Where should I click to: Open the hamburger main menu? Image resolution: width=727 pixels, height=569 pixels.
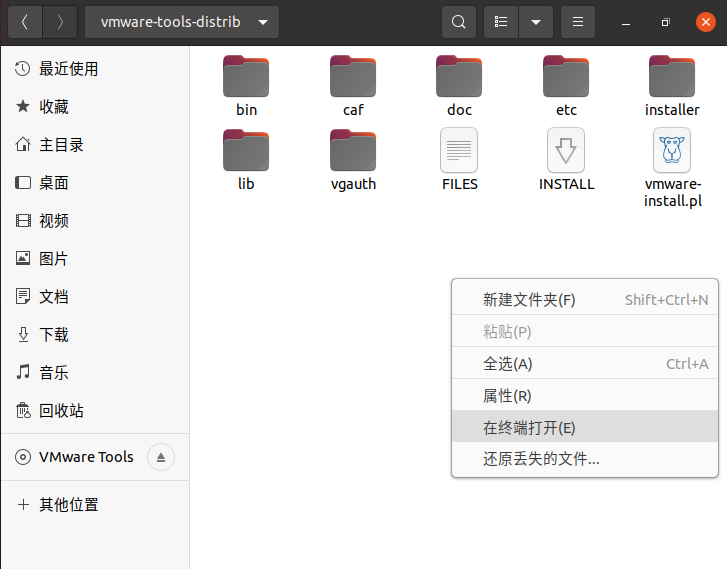pos(578,22)
